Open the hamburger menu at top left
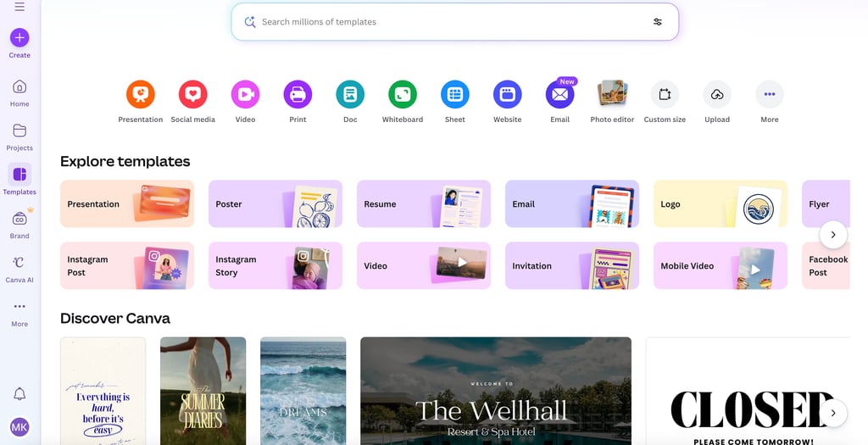Image resolution: width=868 pixels, height=445 pixels. pos(19,7)
